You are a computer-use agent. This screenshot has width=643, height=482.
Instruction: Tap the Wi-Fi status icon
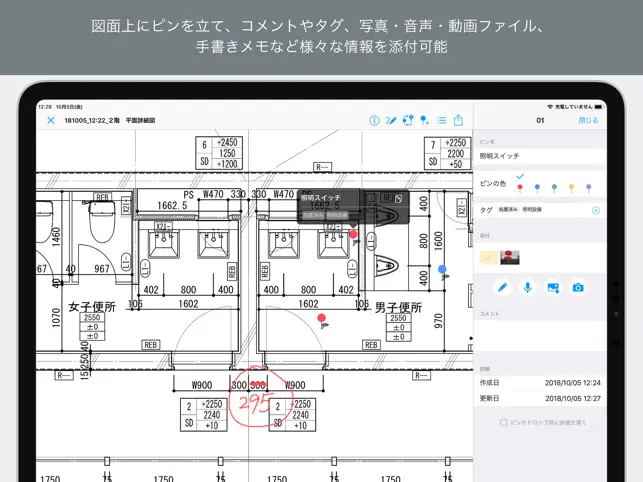(550, 107)
